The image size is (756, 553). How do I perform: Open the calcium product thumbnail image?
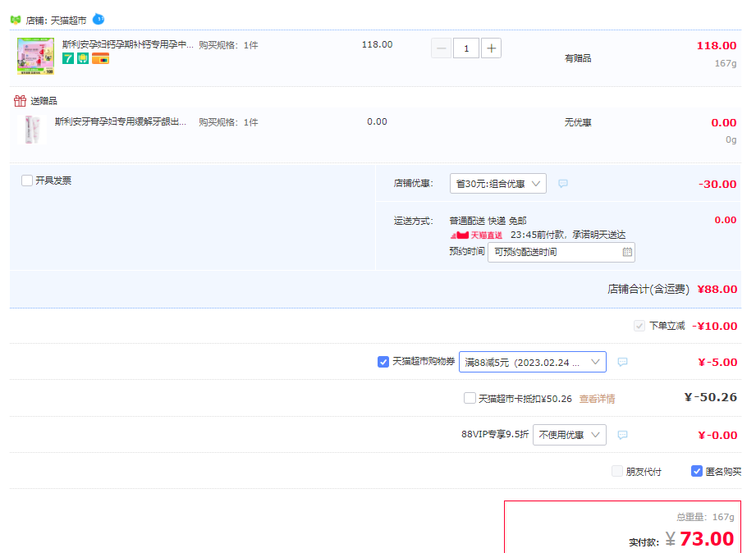coord(35,56)
